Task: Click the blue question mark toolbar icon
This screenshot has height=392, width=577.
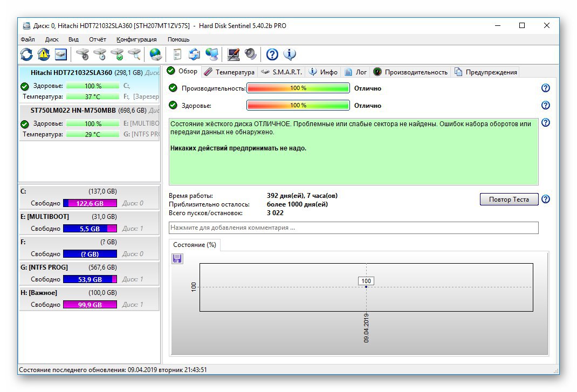Action: (x=272, y=54)
